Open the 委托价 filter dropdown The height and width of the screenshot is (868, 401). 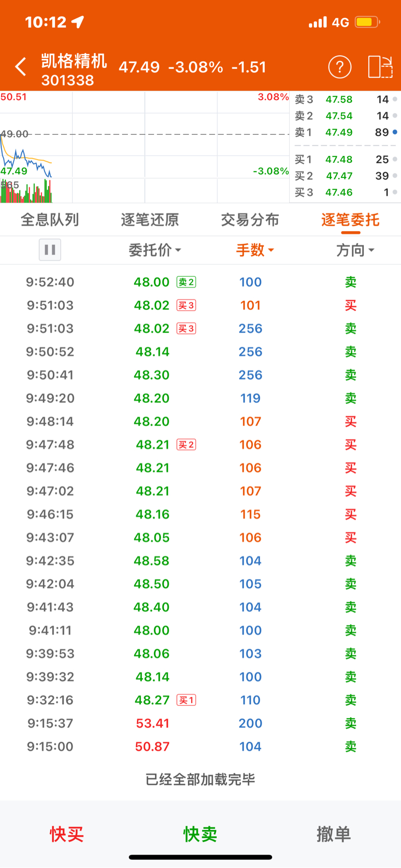pos(155,250)
